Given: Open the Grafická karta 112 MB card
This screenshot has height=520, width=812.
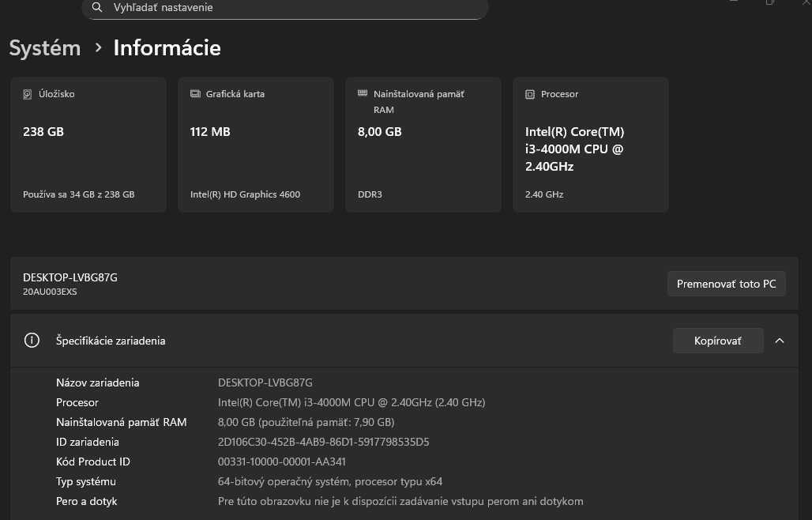Looking at the screenshot, I should (x=256, y=145).
